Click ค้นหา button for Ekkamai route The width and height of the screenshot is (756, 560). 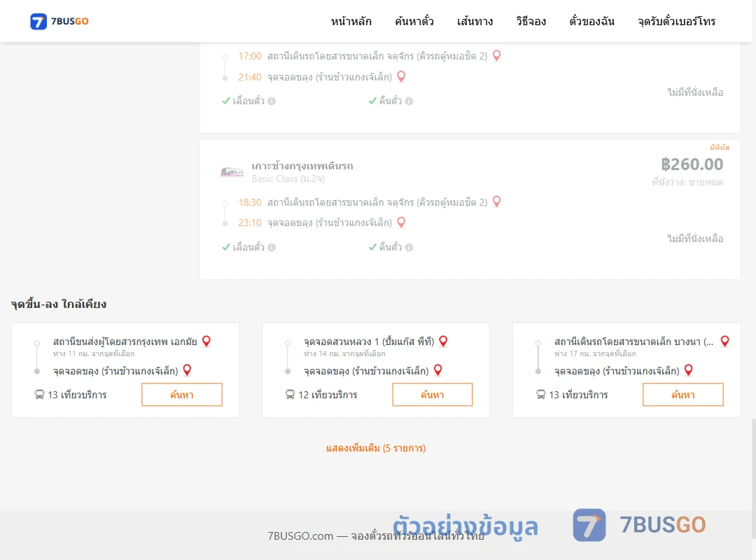(x=182, y=395)
